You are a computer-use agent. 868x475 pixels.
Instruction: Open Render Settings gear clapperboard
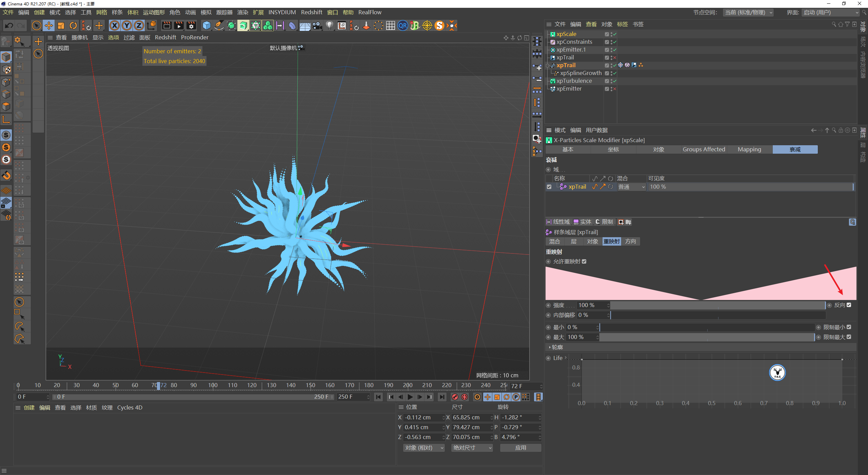[x=191, y=25]
